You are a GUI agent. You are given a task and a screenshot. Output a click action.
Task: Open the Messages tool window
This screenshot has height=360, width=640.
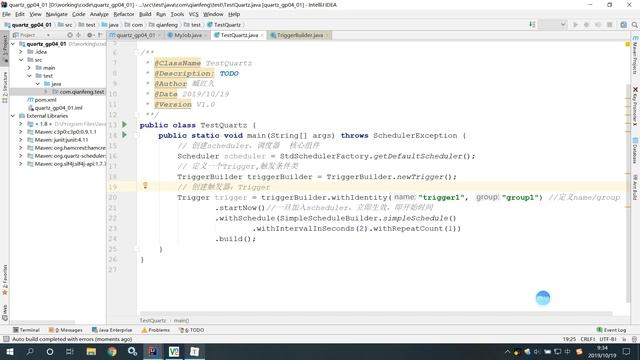(x=66, y=330)
